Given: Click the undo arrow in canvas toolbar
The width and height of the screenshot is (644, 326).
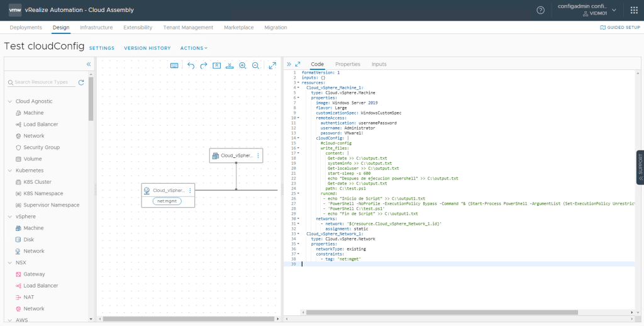Looking at the screenshot, I should pos(191,65).
